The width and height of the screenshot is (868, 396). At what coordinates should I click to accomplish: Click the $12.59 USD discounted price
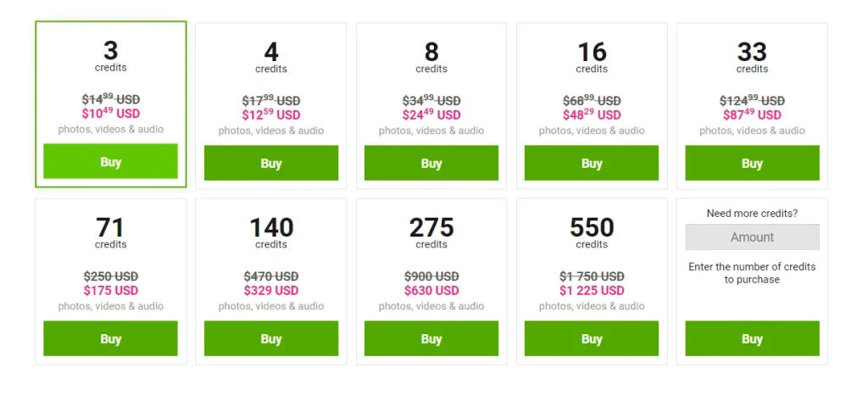(271, 114)
